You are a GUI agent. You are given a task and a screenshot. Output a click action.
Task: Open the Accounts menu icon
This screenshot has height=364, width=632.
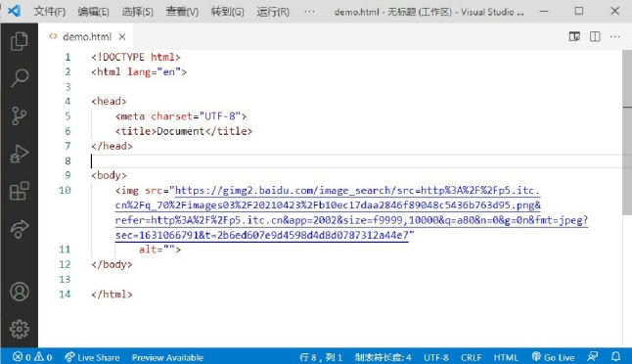pyautogui.click(x=19, y=292)
